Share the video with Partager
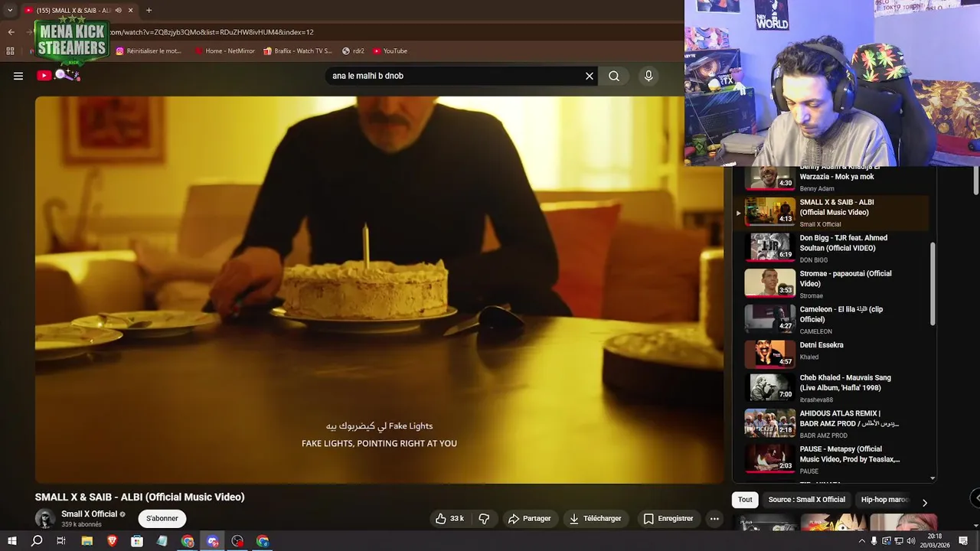980x551 pixels. [529, 518]
